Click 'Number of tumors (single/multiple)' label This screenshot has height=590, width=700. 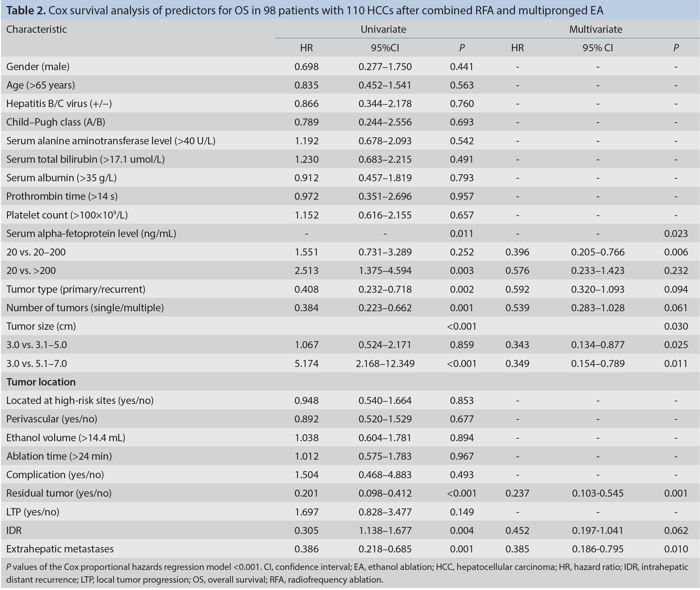85,308
